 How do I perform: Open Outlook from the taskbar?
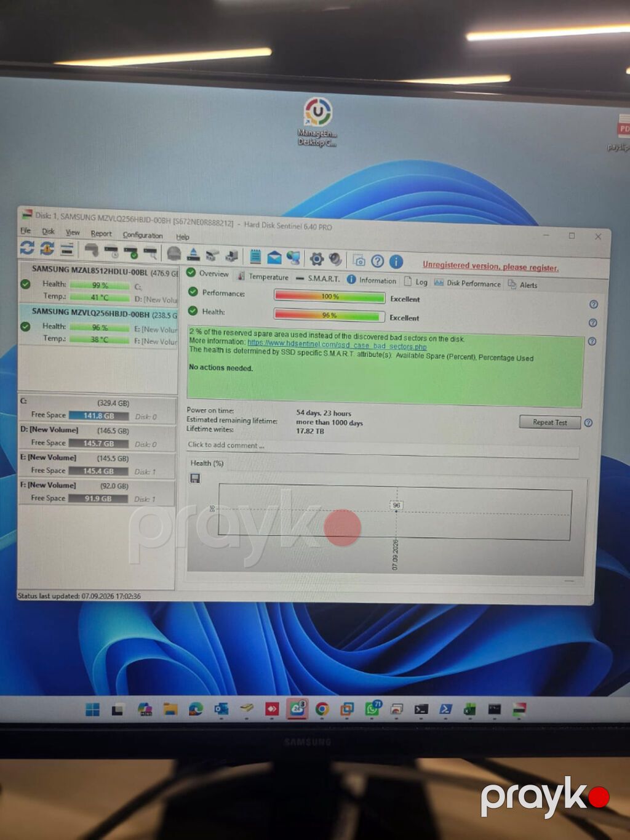click(x=221, y=709)
